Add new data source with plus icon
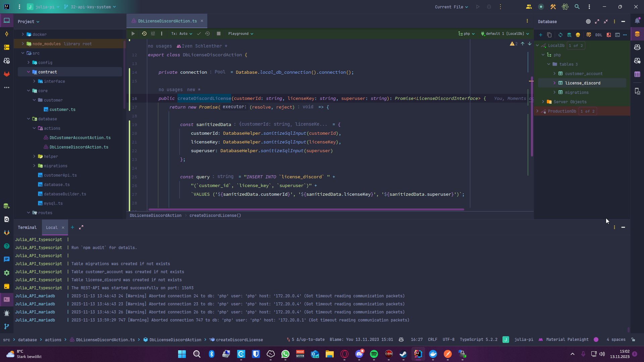This screenshot has height=362, width=644. [540, 35]
